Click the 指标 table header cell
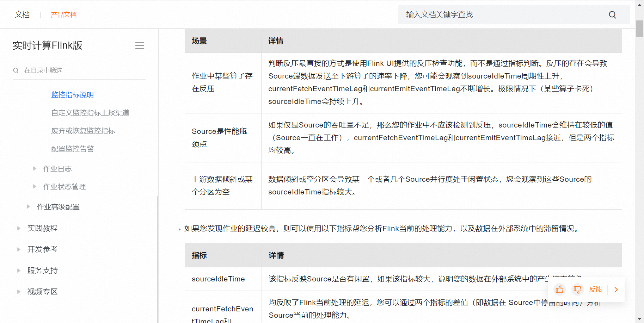 [x=223, y=255]
